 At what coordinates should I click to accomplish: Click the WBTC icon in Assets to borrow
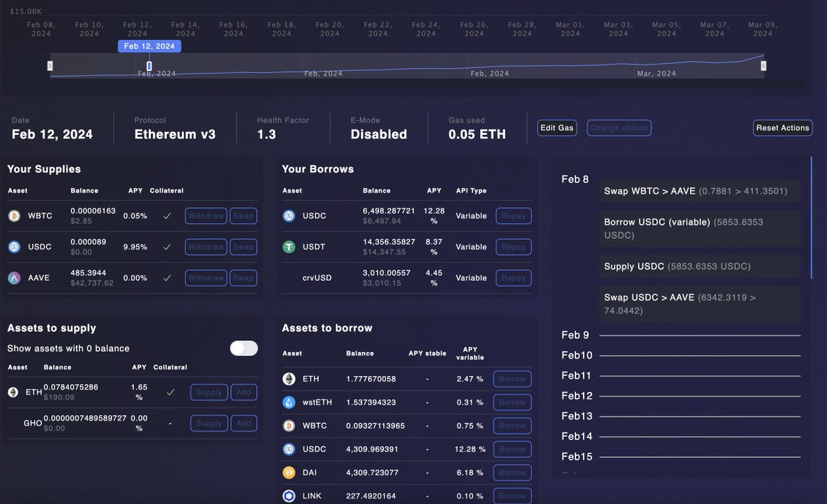coord(289,426)
